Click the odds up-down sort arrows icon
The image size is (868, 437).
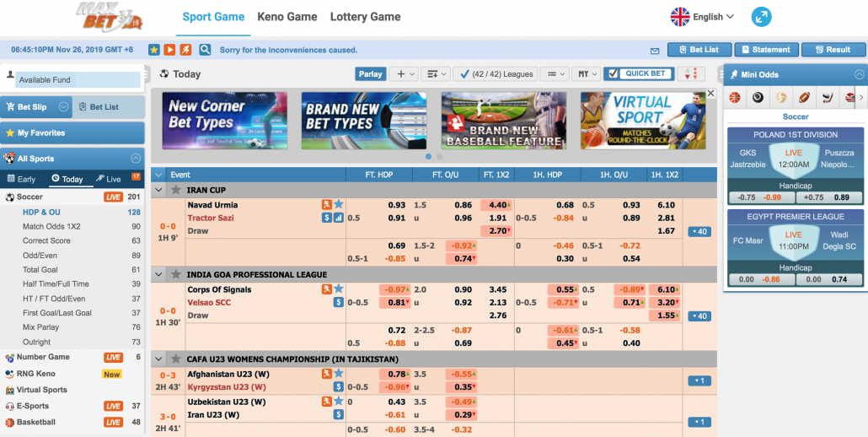click(x=691, y=73)
